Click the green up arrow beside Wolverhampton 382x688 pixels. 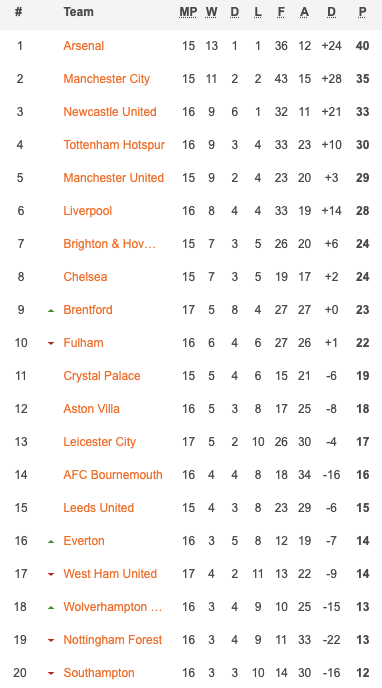point(51,608)
